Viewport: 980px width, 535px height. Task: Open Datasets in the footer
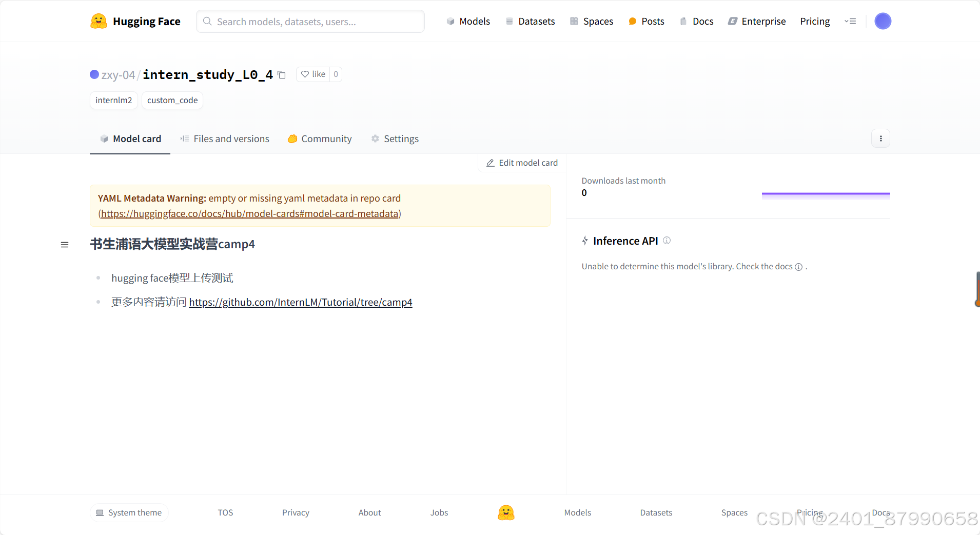656,512
